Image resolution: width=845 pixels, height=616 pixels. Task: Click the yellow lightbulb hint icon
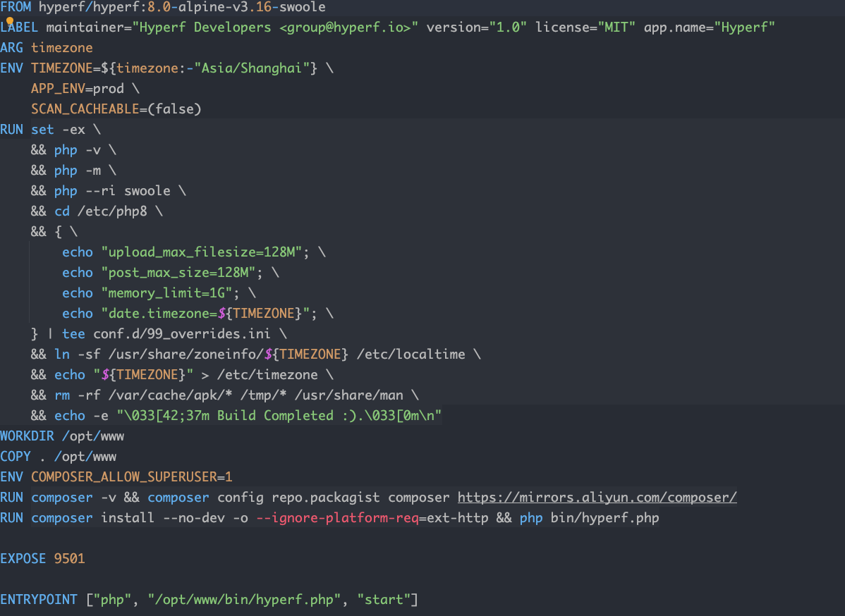(10, 22)
